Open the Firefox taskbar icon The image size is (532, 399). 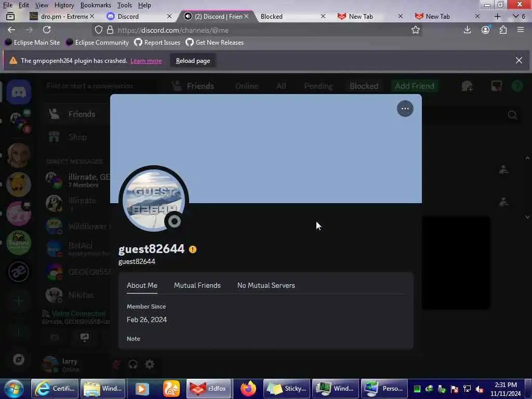pos(248,389)
